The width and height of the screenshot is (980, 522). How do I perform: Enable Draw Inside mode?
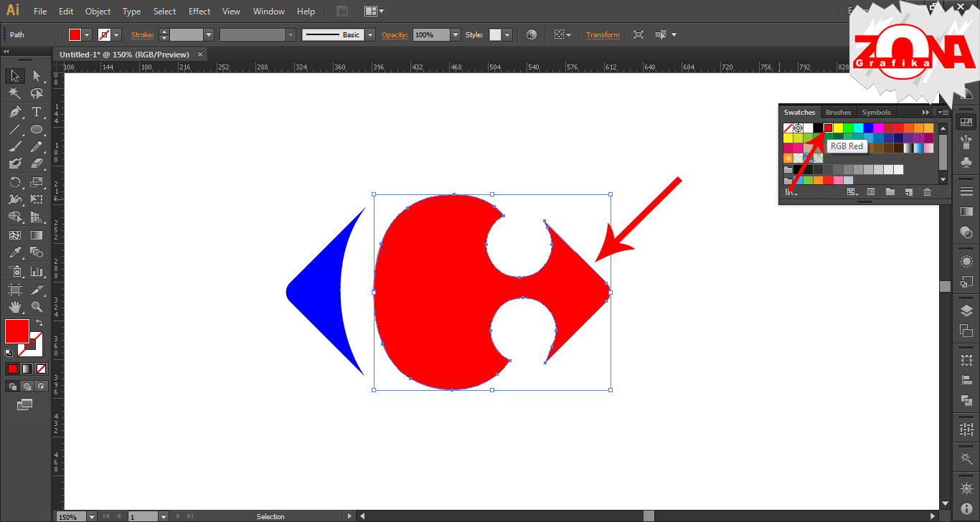[x=41, y=386]
